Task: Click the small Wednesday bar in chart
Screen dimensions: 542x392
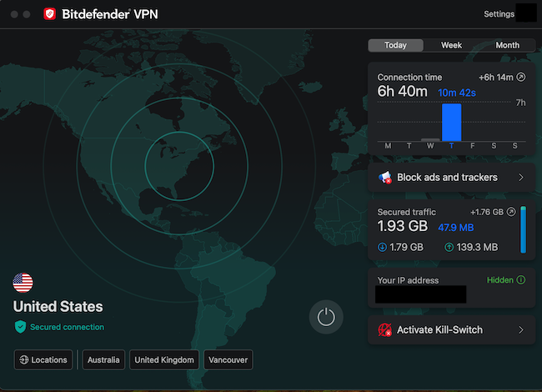Action: click(430, 139)
